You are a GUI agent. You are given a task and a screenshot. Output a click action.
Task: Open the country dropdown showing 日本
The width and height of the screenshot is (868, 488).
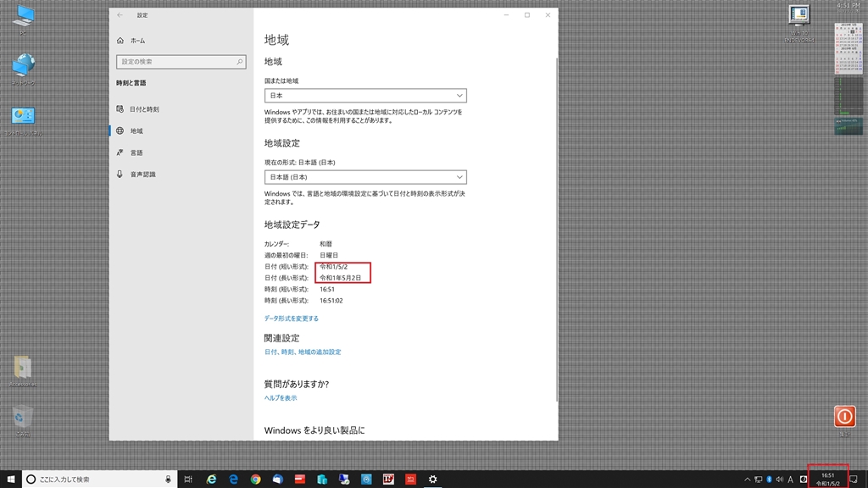[365, 95]
